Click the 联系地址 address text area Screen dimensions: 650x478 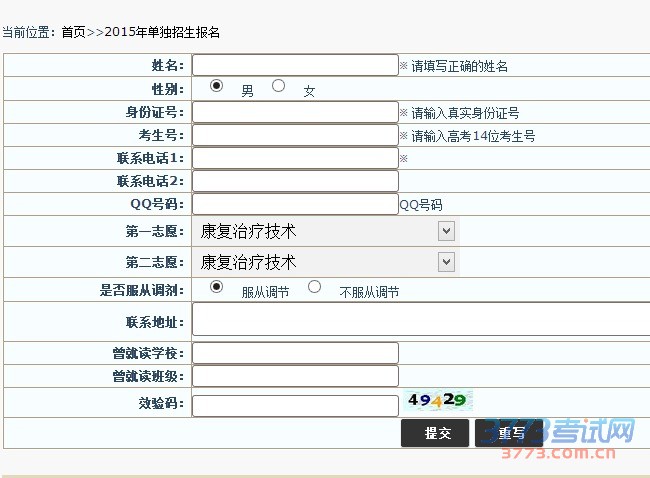pyautogui.click(x=420, y=320)
